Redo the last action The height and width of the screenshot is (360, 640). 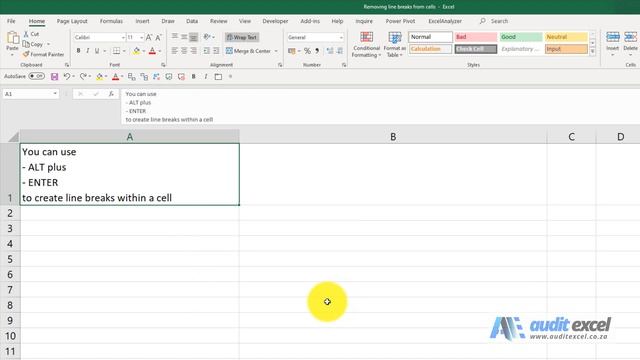tap(83, 76)
